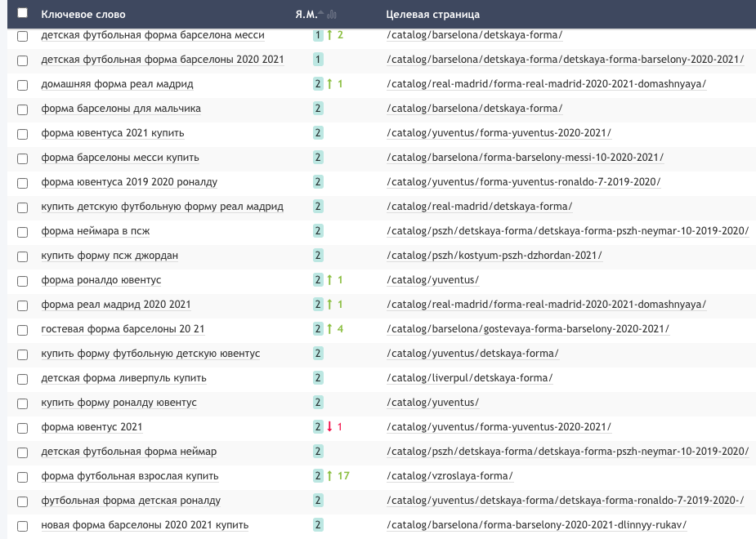756x539 pixels.
Task: Open keyword 'купить форму роналду ювентус'
Action: tap(119, 403)
